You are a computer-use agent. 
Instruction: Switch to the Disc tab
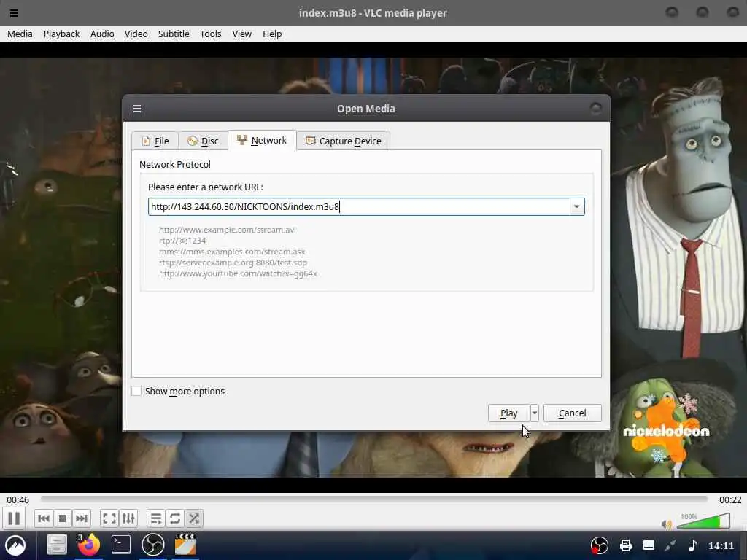tap(203, 141)
